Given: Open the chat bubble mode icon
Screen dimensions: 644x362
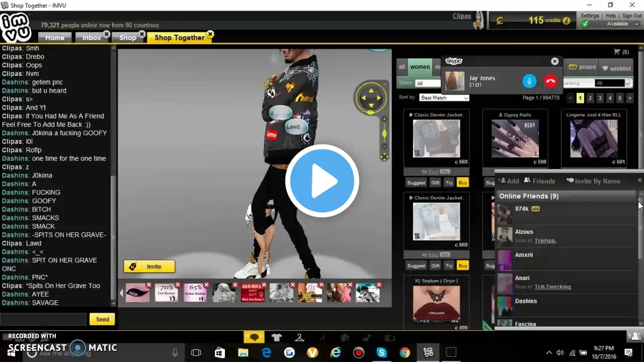Looking at the screenshot, I should [254, 337].
